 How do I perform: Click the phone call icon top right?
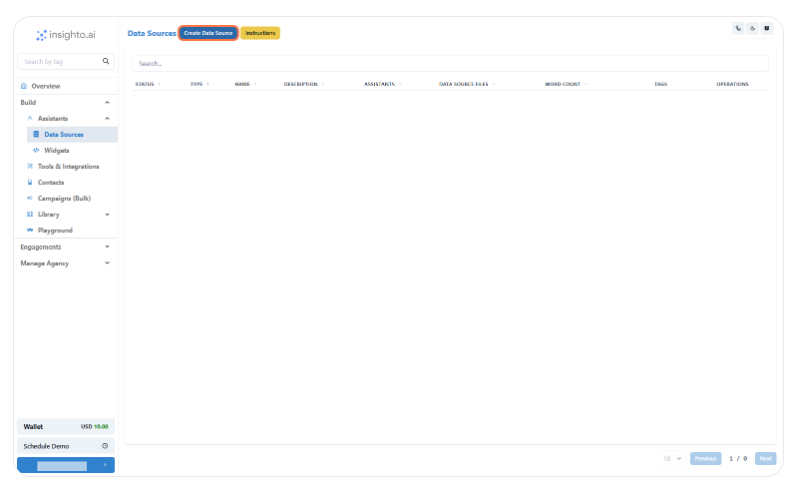click(738, 29)
